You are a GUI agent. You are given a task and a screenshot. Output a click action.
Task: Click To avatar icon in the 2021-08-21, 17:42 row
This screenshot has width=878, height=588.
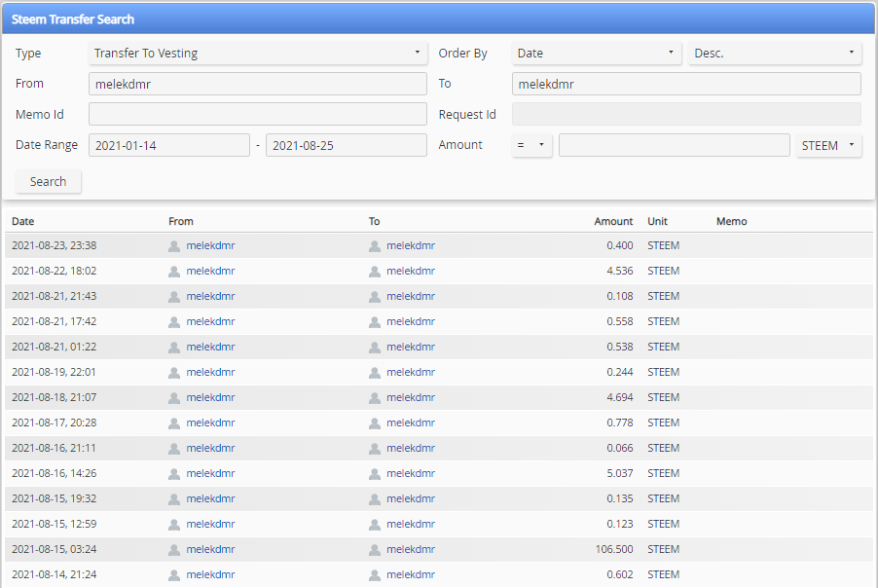pyautogui.click(x=375, y=321)
